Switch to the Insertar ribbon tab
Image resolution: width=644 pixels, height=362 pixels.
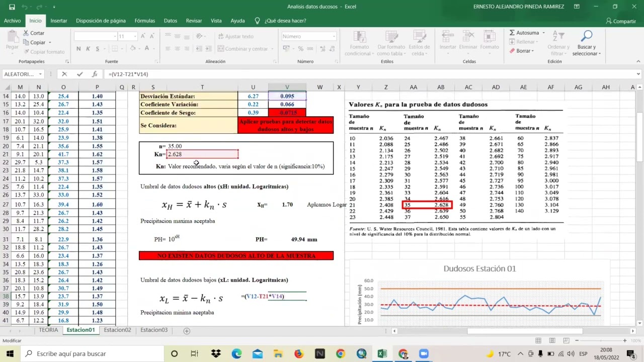[x=59, y=21]
